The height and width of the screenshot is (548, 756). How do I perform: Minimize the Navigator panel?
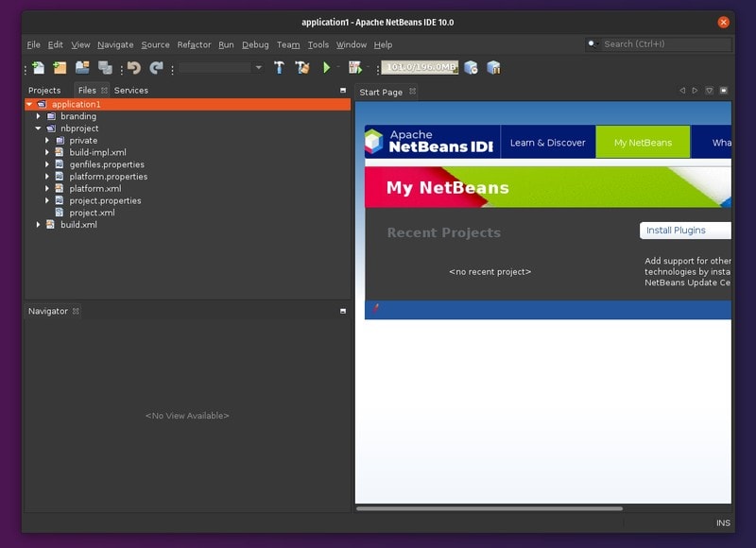pyautogui.click(x=343, y=312)
